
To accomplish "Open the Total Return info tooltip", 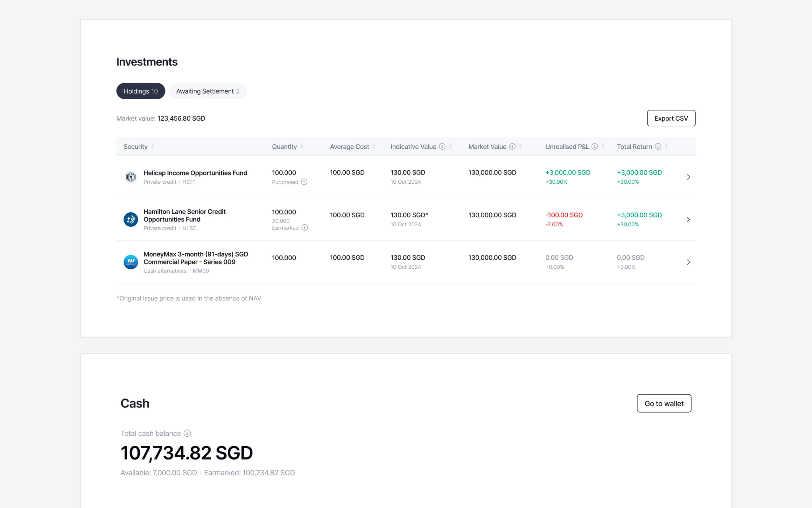I will pyautogui.click(x=658, y=146).
